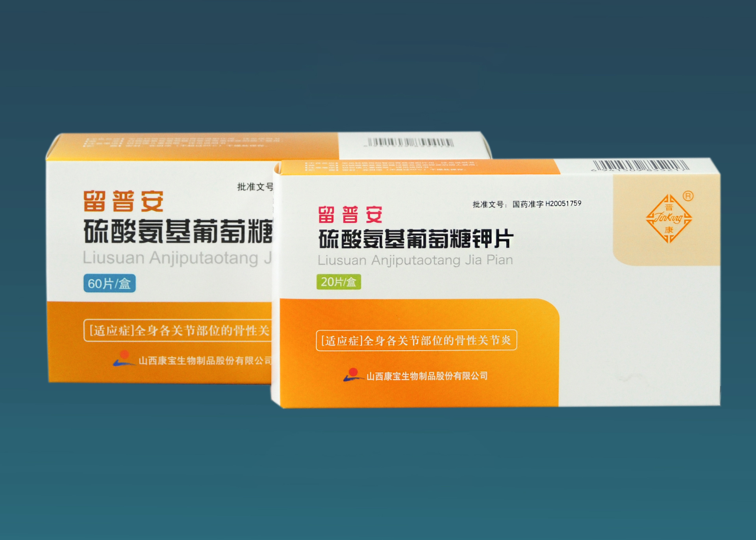Viewport: 756px width, 540px height.
Task: Click the barcode on the front box top
Action: 640,165
